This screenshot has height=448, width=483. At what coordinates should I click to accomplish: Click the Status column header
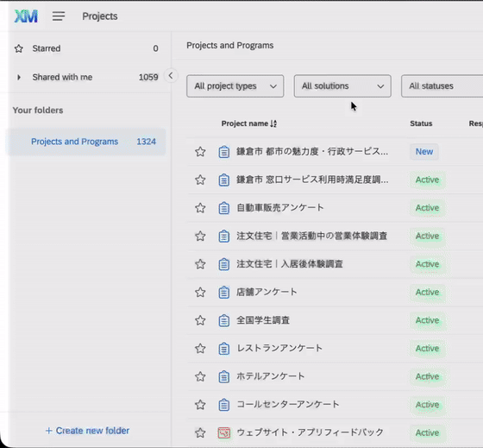click(421, 123)
